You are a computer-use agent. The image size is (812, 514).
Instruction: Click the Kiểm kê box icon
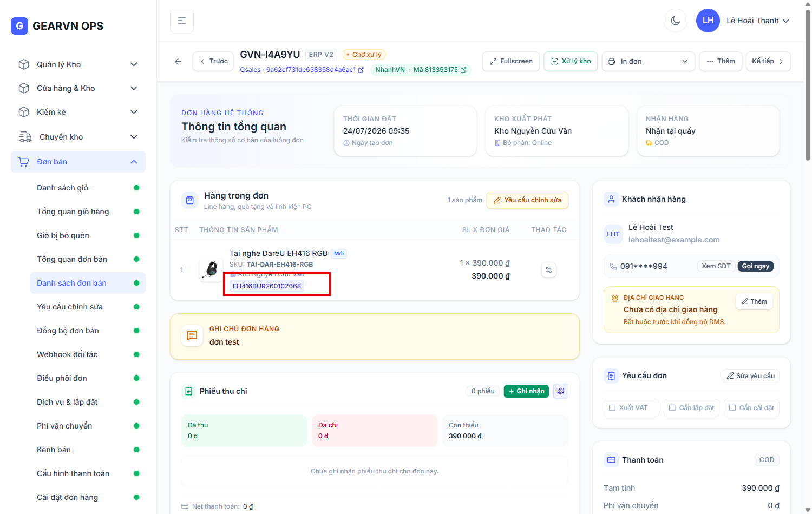point(24,112)
